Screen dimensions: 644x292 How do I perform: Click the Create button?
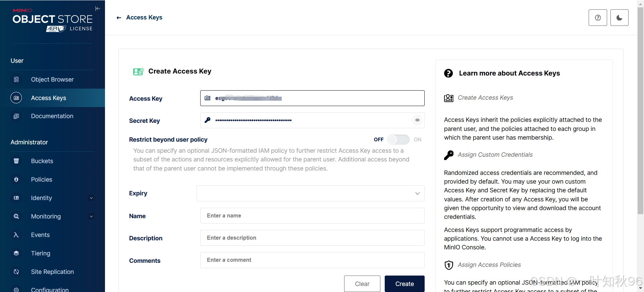pos(405,284)
